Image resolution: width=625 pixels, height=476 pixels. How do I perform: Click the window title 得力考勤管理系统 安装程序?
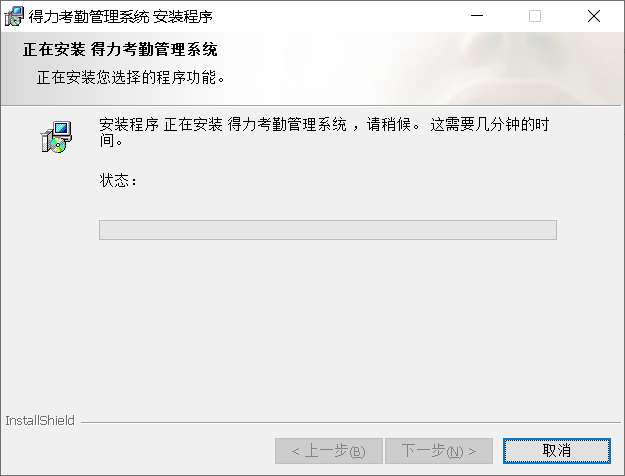coord(120,17)
